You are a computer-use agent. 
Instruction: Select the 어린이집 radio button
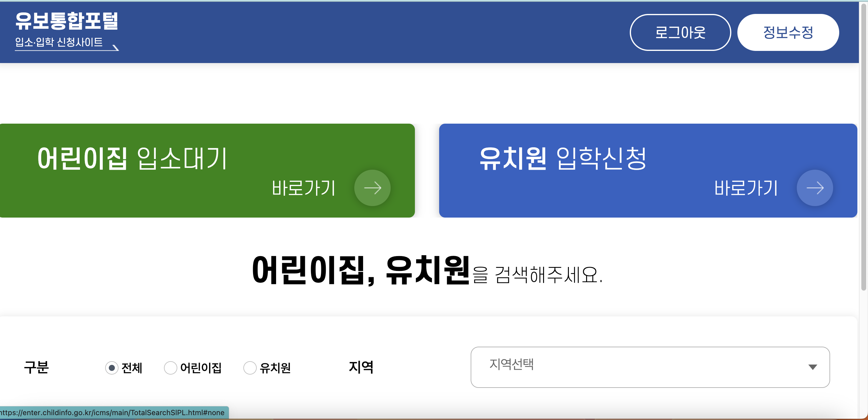pyautogui.click(x=171, y=368)
